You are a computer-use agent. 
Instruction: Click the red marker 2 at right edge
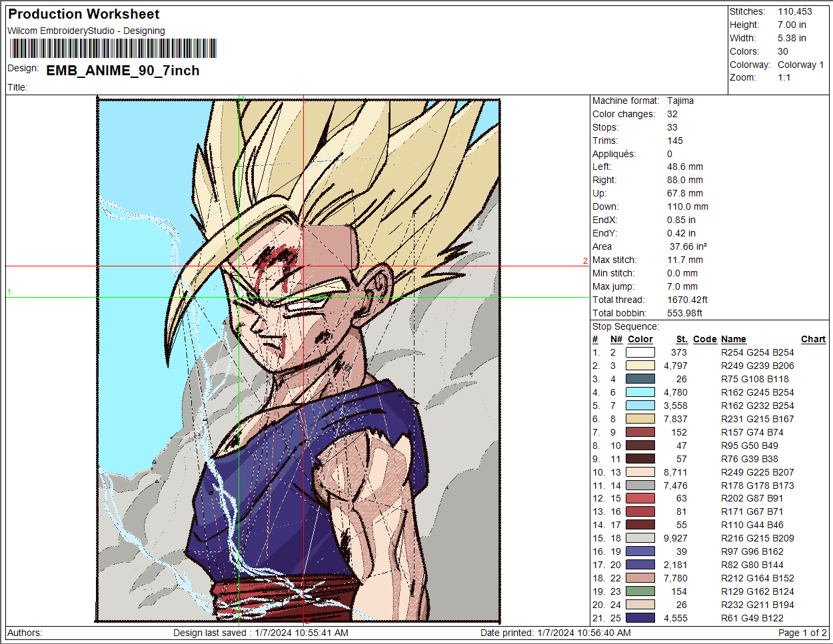(x=585, y=261)
